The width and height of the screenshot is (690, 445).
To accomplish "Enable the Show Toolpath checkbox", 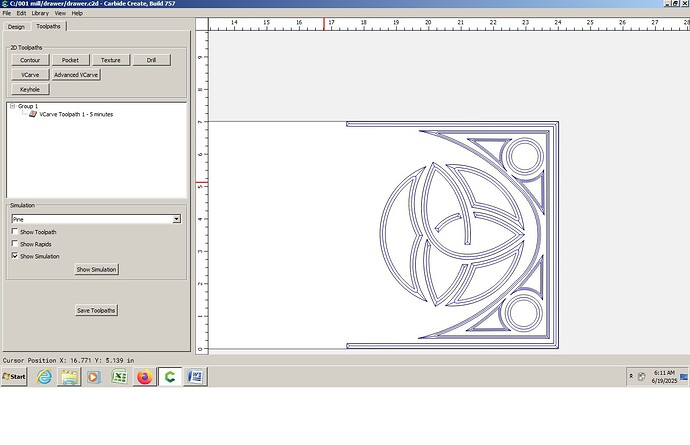I will click(x=14, y=232).
